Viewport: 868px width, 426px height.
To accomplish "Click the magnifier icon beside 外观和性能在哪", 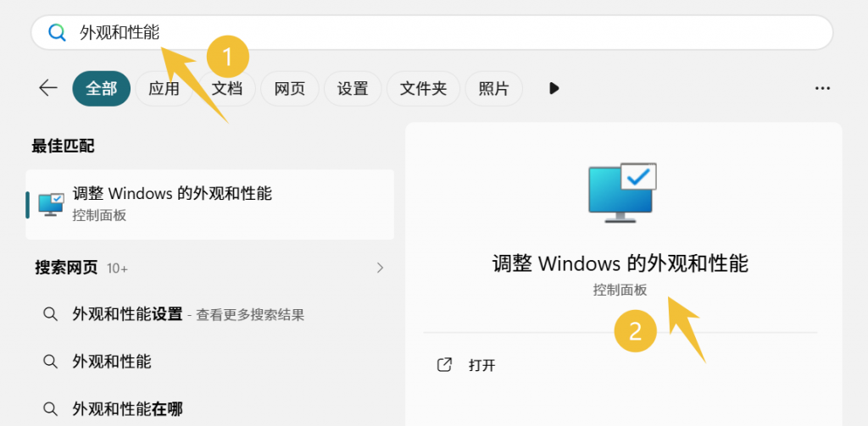I will [x=50, y=409].
